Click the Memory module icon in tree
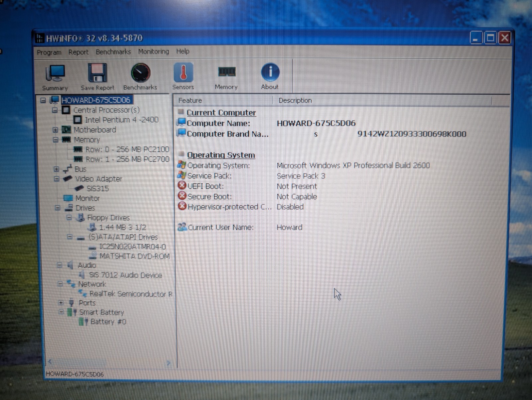Image resolution: width=532 pixels, height=400 pixels. [x=66, y=140]
